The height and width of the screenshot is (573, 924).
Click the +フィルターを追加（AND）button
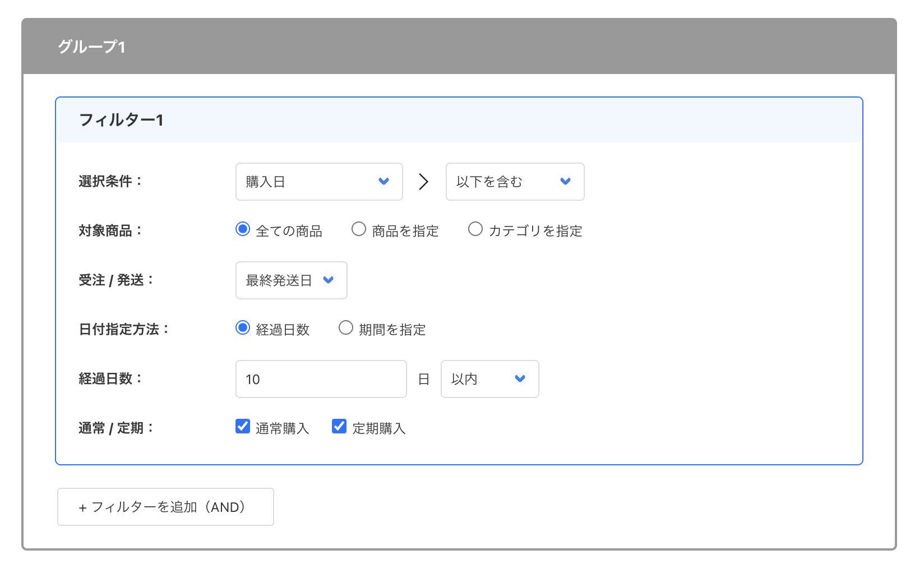coord(165,506)
